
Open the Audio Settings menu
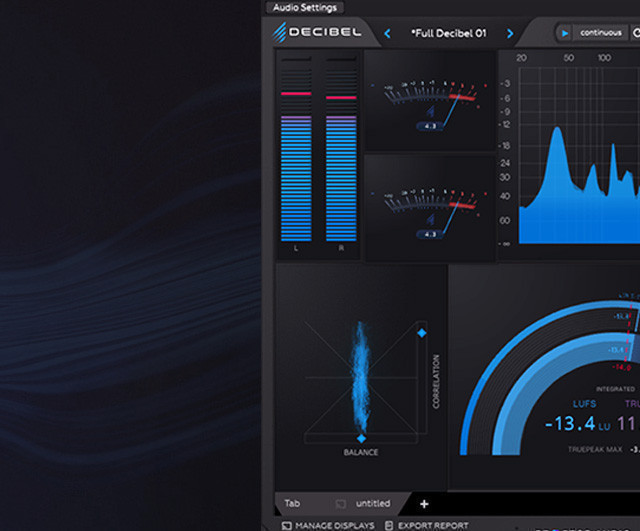(306, 7)
